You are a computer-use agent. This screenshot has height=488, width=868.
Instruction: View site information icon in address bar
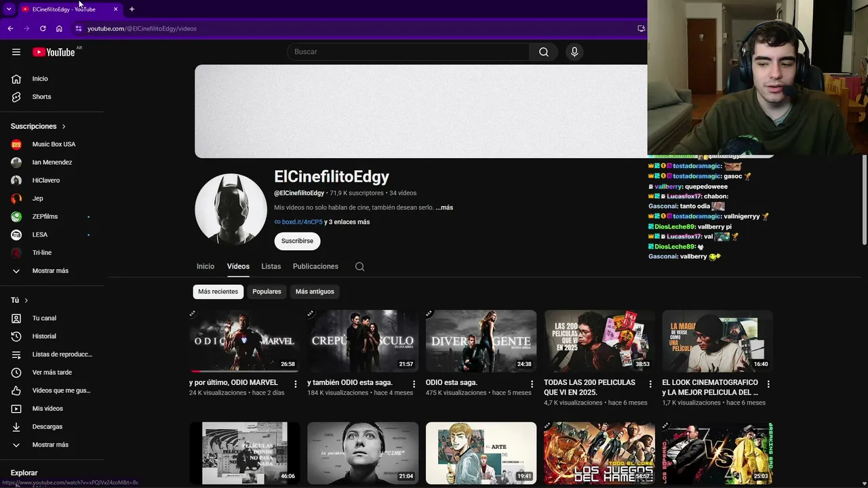(x=79, y=28)
